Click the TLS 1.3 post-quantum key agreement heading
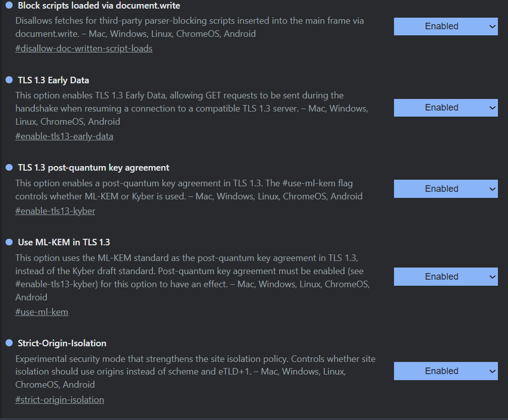This screenshot has height=420, width=508. [93, 168]
